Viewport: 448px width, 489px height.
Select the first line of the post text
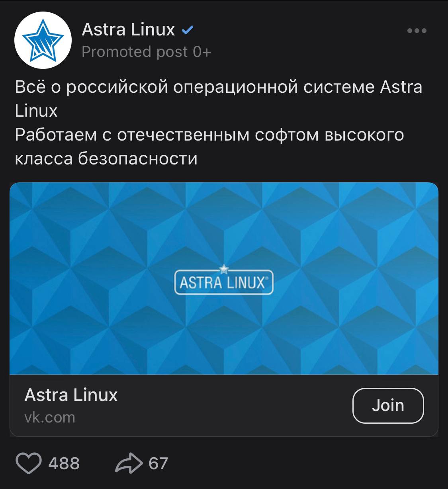218,87
